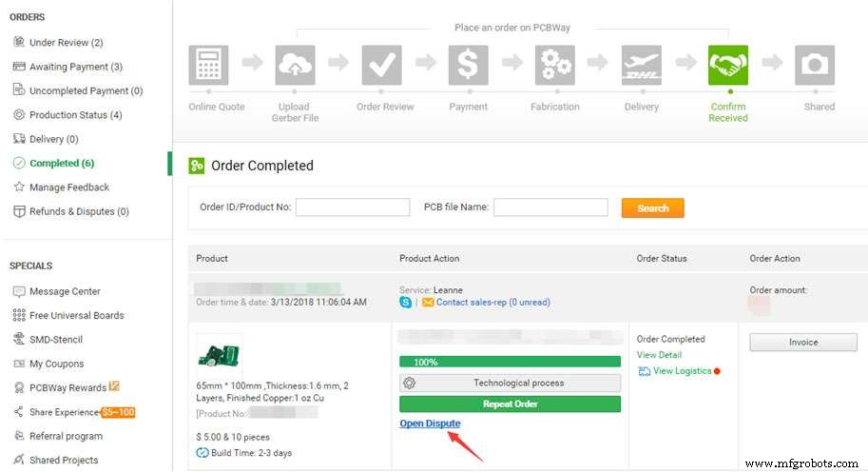The height and width of the screenshot is (473, 868).
Task: Click the Payment dollar sign icon
Action: pos(468,65)
